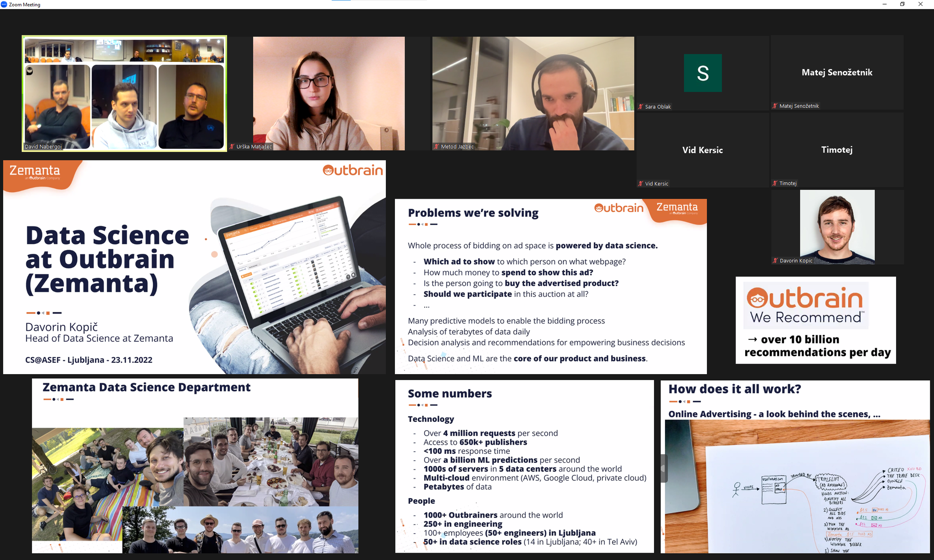Click the Urška Matjašec name label
The image size is (934, 560).
(x=254, y=147)
